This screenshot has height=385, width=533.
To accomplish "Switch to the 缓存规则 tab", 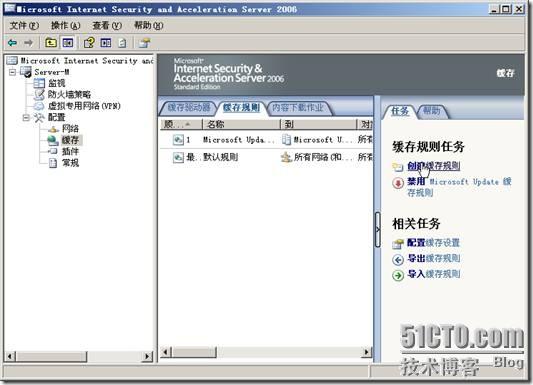I will [241, 108].
